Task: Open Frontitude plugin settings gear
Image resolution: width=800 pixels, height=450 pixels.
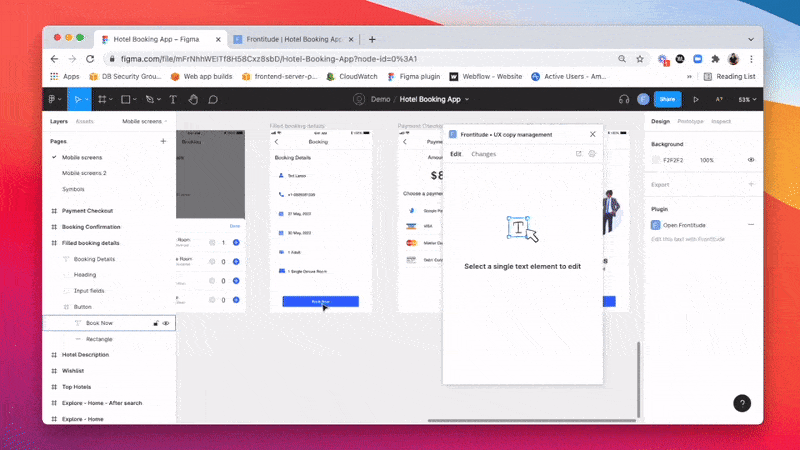Action: tap(592, 154)
